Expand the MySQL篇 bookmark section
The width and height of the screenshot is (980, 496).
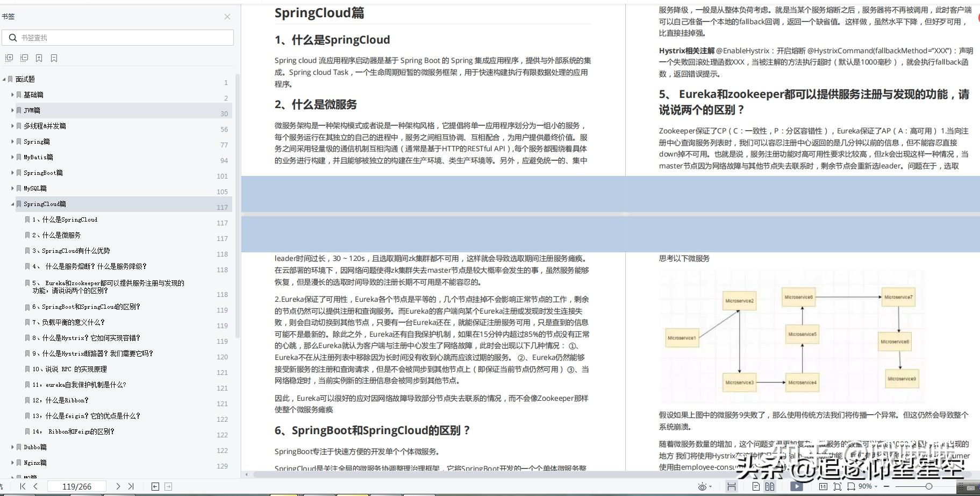pyautogui.click(x=12, y=188)
